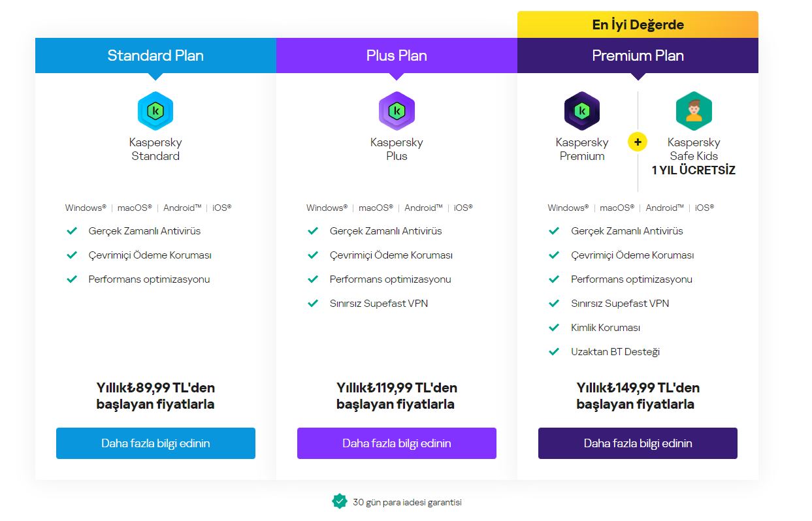Screen dimensions: 812x521
Task: Click checkmark beside Uzaktan BT Desteği
Action: [555, 352]
